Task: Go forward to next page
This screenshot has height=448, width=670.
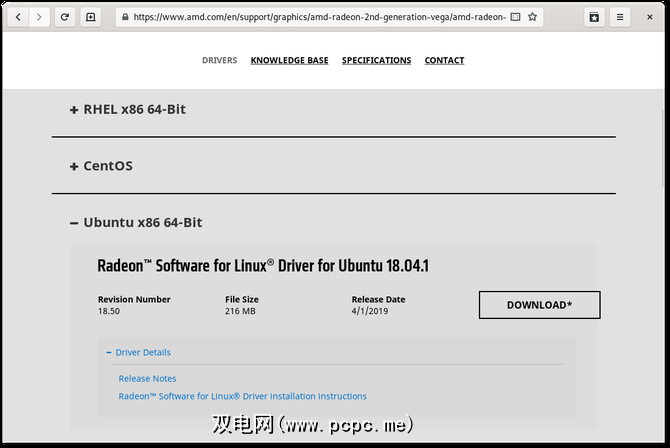Action: pos(39,17)
